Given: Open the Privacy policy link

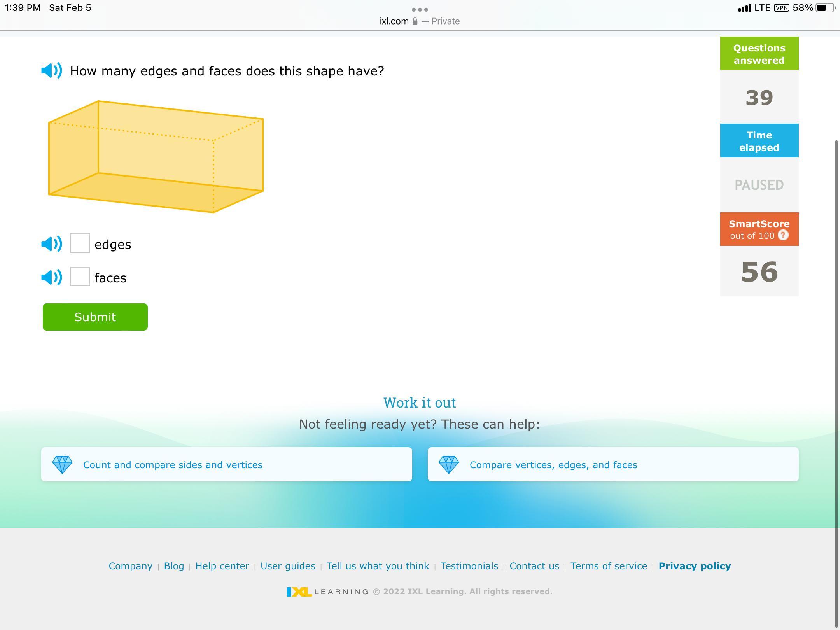Looking at the screenshot, I should (x=695, y=566).
